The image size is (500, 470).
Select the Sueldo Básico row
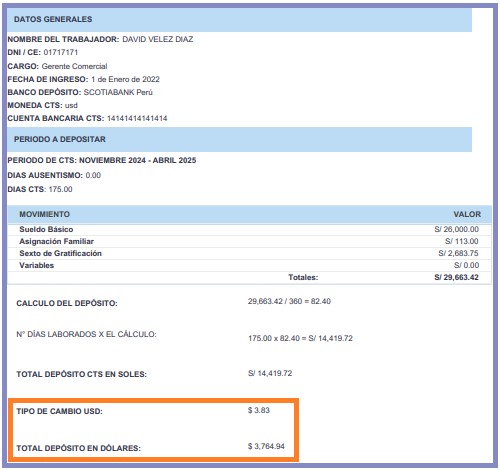point(249,229)
